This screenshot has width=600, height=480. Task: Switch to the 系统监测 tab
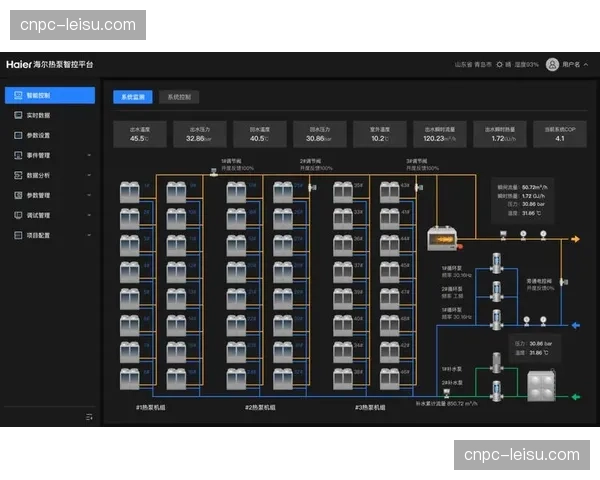[133, 97]
